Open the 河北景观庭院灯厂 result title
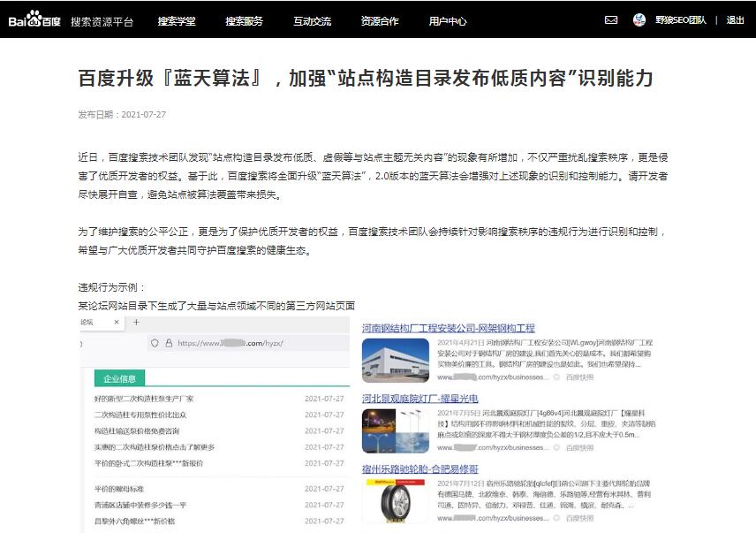 pyautogui.click(x=420, y=399)
